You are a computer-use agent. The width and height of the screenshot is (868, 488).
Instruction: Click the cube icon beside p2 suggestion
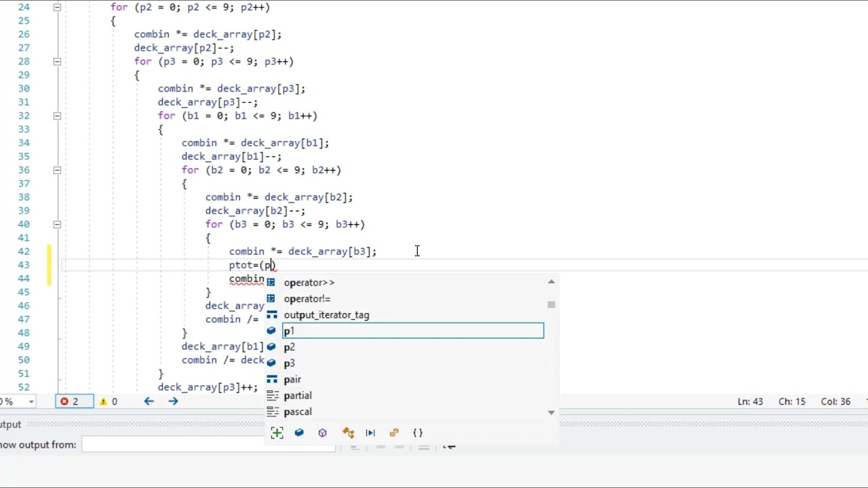[271, 347]
